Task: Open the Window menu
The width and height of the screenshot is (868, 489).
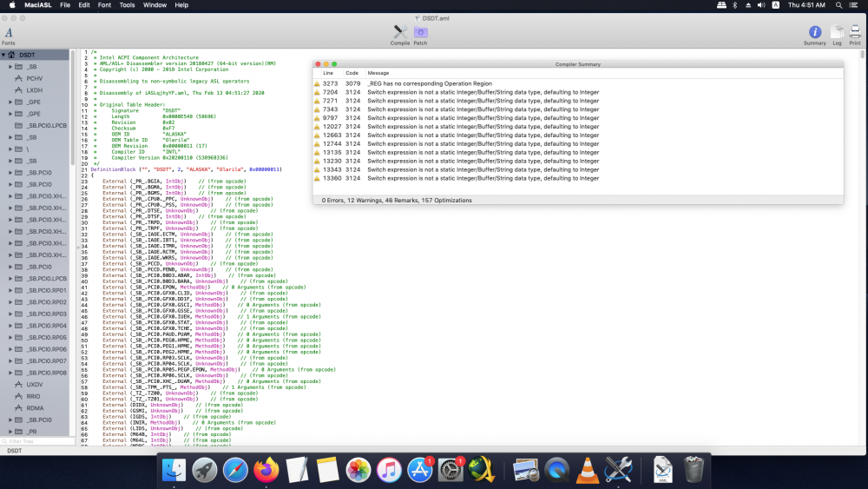Action: tap(155, 5)
